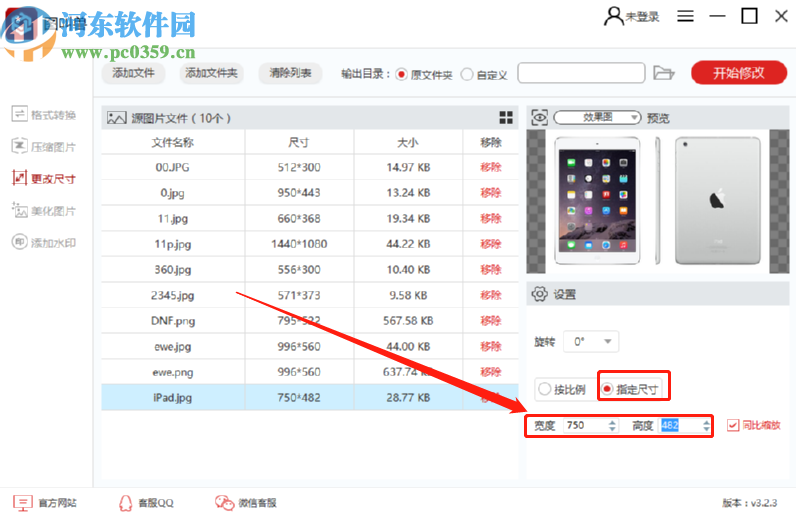Click the 567.58 KB size cell
This screenshot has width=796, height=516.
click(408, 320)
